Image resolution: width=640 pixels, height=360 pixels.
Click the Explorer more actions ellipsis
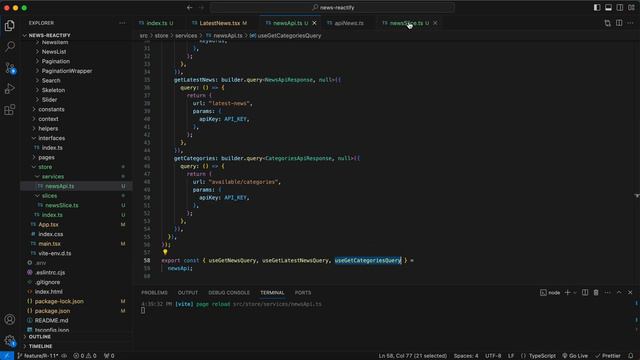click(122, 23)
